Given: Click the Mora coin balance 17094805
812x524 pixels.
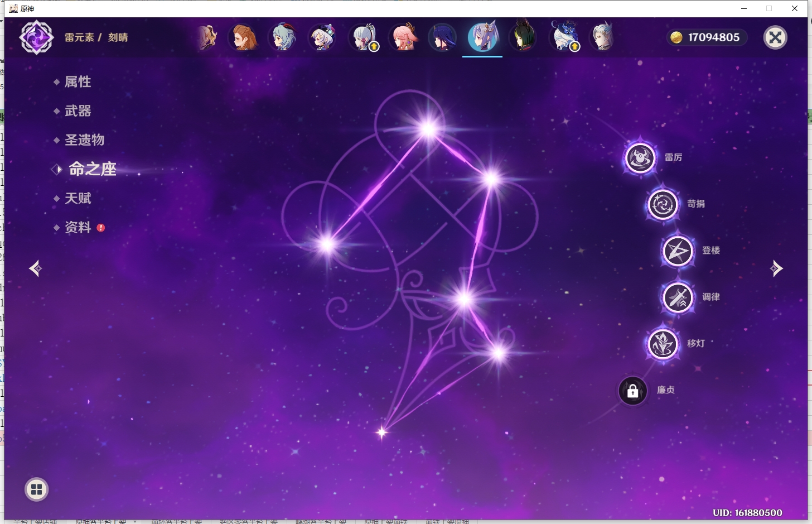Looking at the screenshot, I should coord(707,37).
